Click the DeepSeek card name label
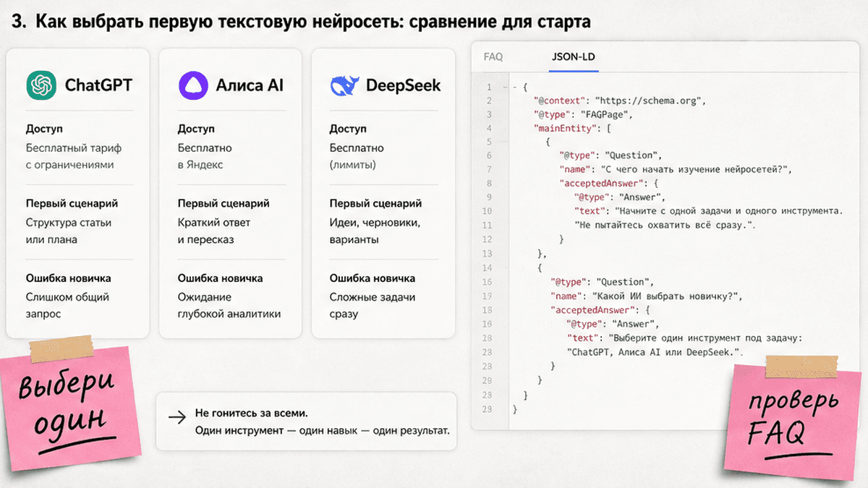 click(403, 85)
